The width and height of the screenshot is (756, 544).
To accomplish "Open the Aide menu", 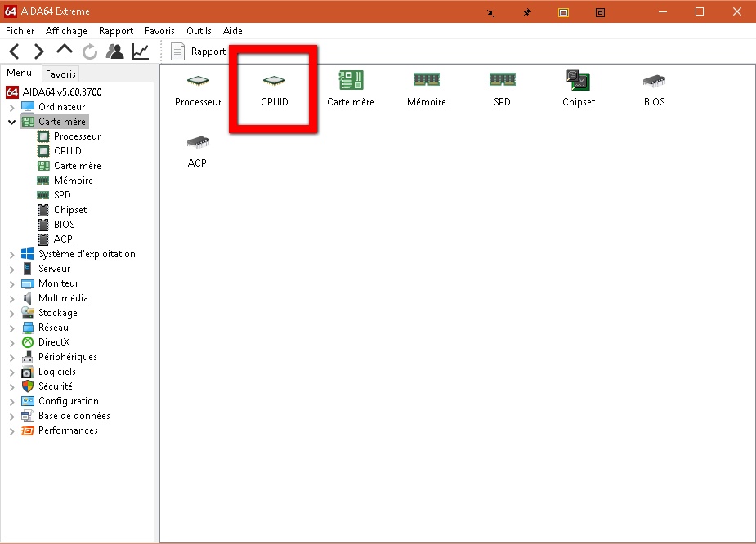I will coord(232,31).
